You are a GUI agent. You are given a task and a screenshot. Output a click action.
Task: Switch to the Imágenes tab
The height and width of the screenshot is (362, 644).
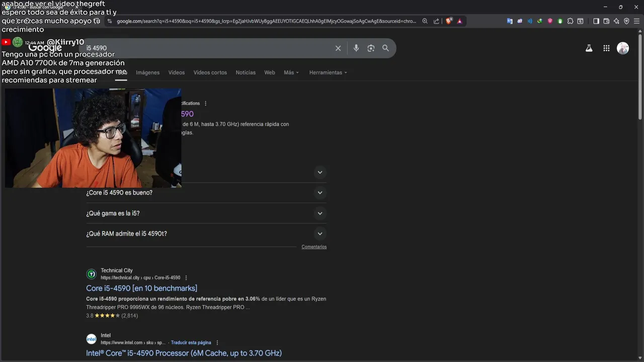tap(147, 72)
